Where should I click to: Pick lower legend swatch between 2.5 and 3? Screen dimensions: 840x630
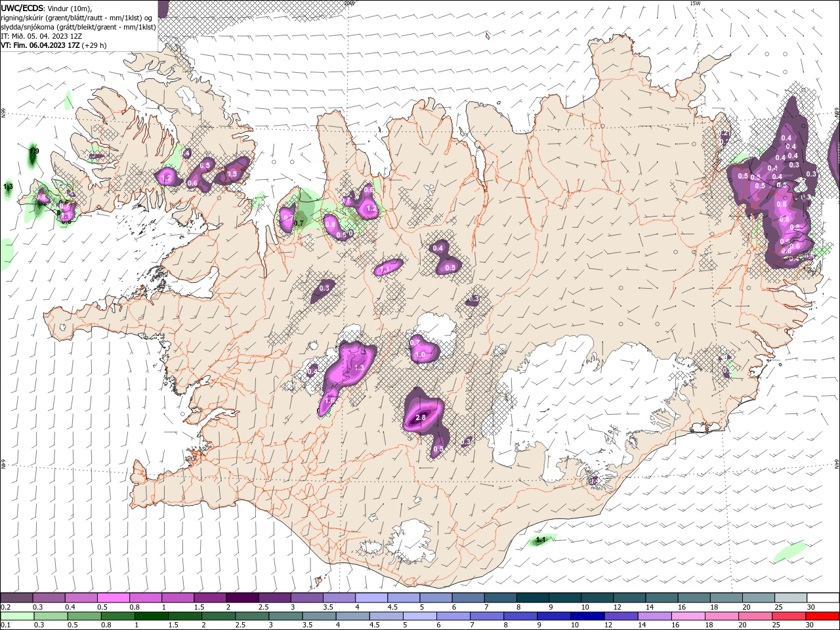[252, 616]
